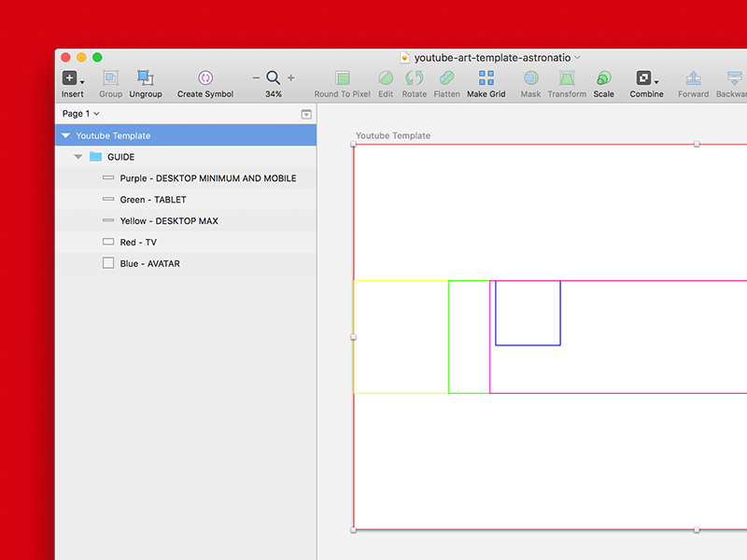747x560 pixels.
Task: Click the Backward toolbar icon
Action: pos(735,78)
